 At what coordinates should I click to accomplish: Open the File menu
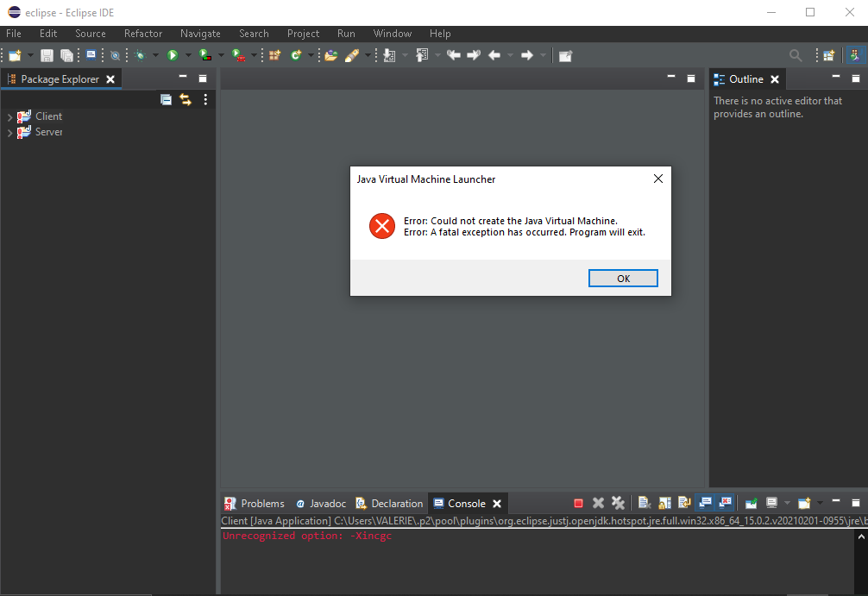14,34
